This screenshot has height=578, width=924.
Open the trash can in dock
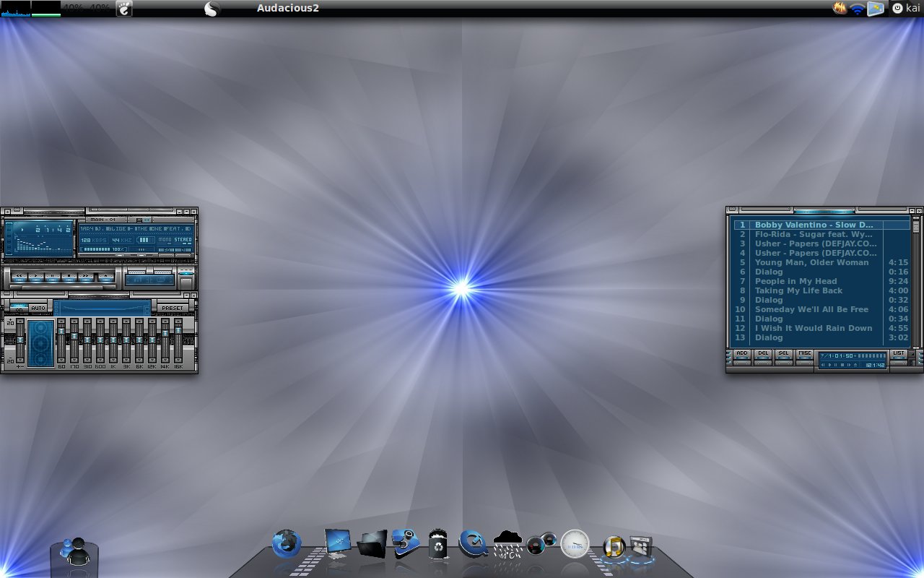439,543
